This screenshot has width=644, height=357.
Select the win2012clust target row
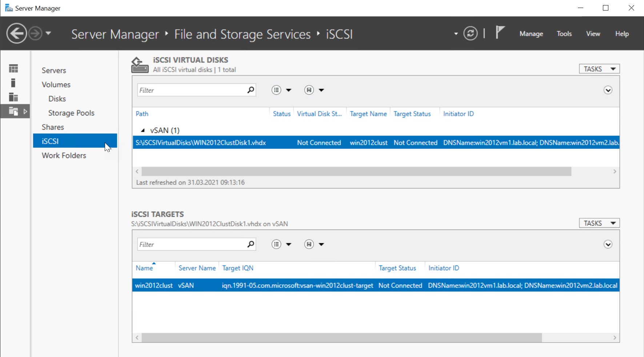point(376,285)
